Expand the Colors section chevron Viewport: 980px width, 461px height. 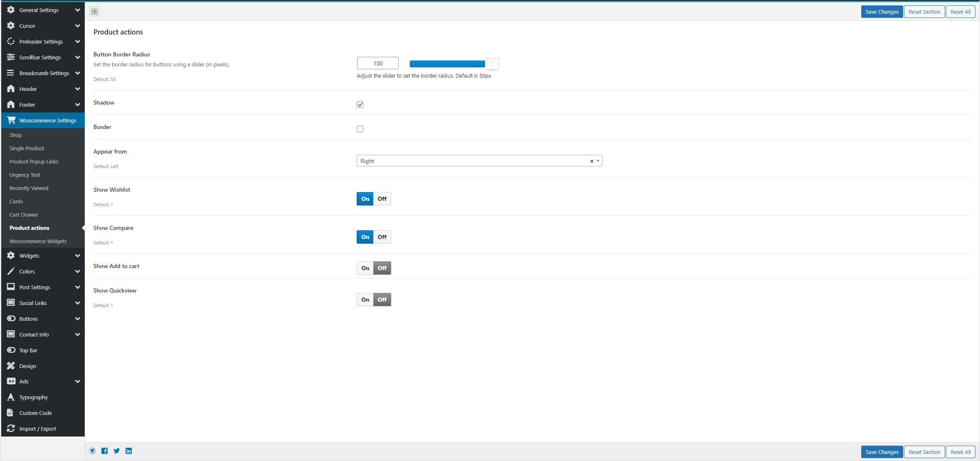78,271
